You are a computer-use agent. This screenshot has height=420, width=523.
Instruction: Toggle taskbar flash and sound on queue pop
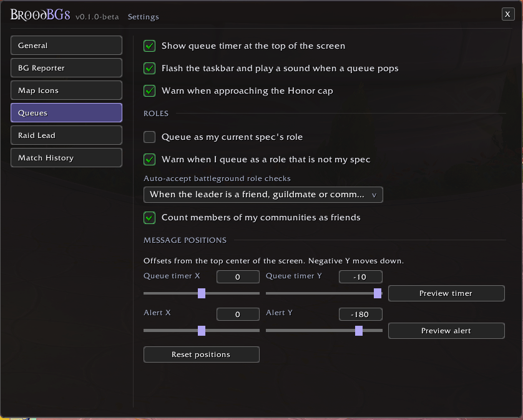point(149,68)
